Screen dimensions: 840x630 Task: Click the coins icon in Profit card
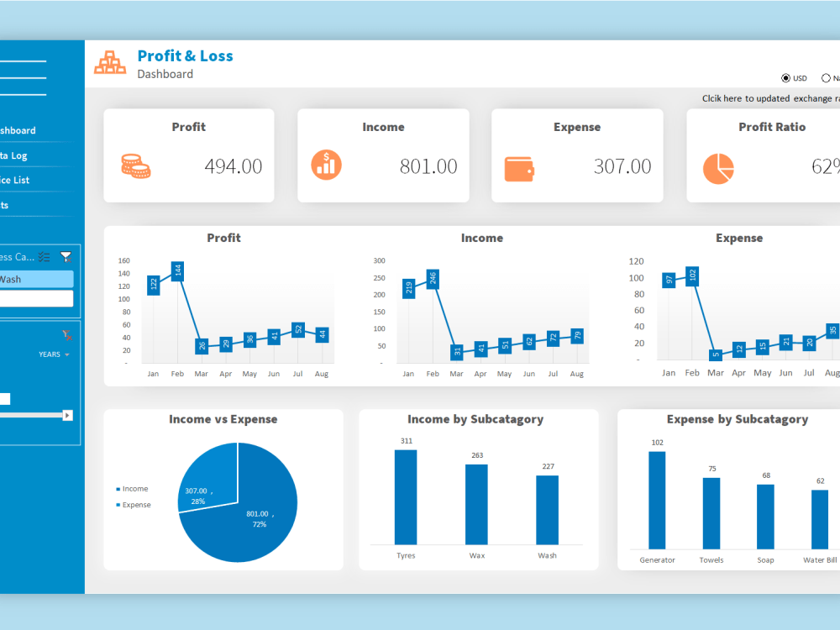click(x=135, y=166)
